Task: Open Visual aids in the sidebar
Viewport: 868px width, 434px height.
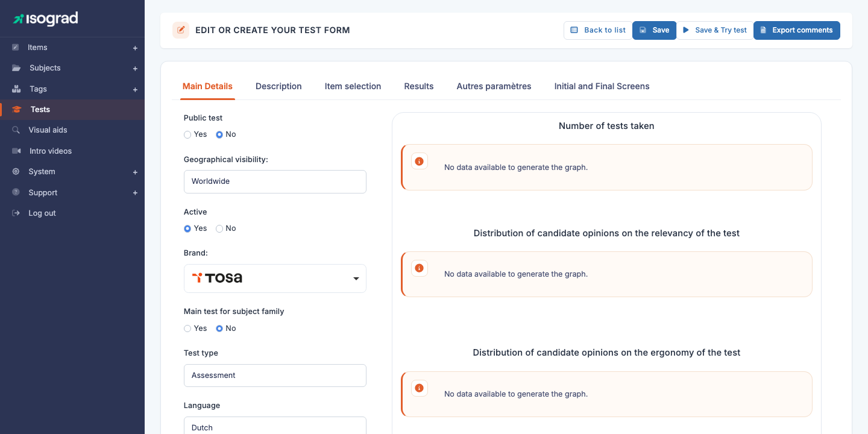Action: tap(72, 130)
